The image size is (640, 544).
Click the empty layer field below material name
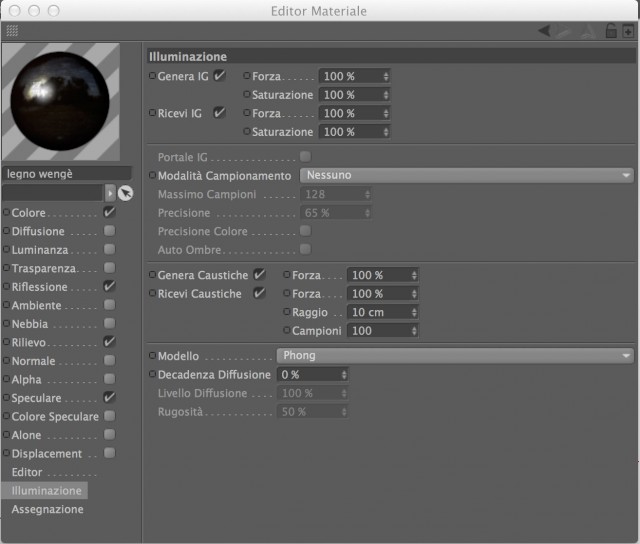click(53, 193)
